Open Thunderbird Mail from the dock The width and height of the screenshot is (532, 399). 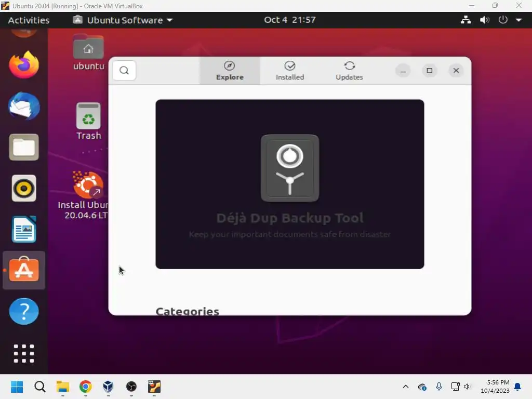[24, 106]
